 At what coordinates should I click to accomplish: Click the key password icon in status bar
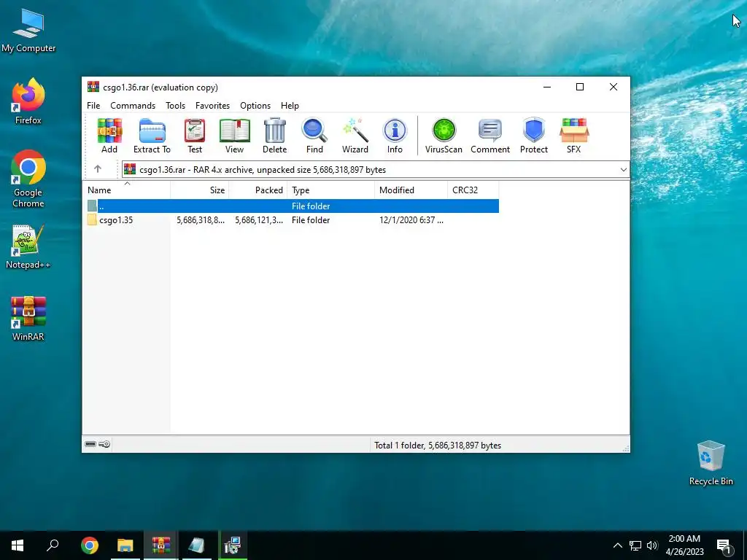(x=105, y=444)
